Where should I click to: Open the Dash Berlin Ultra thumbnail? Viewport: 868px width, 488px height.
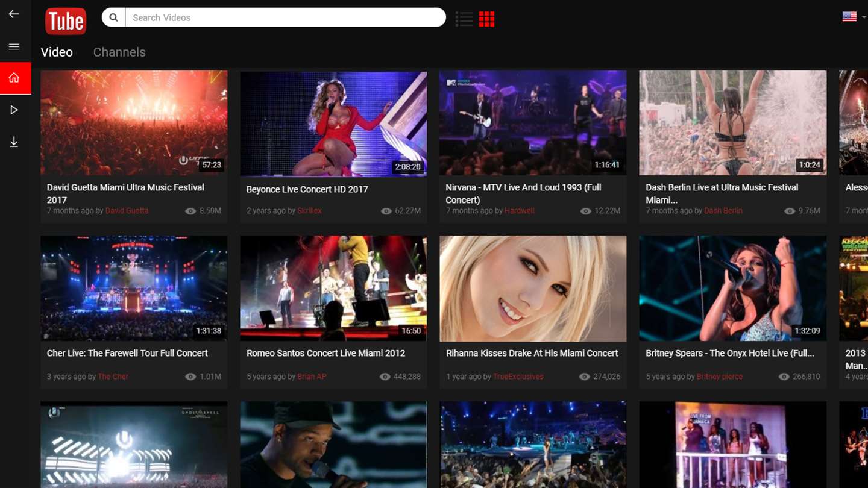[x=732, y=123]
